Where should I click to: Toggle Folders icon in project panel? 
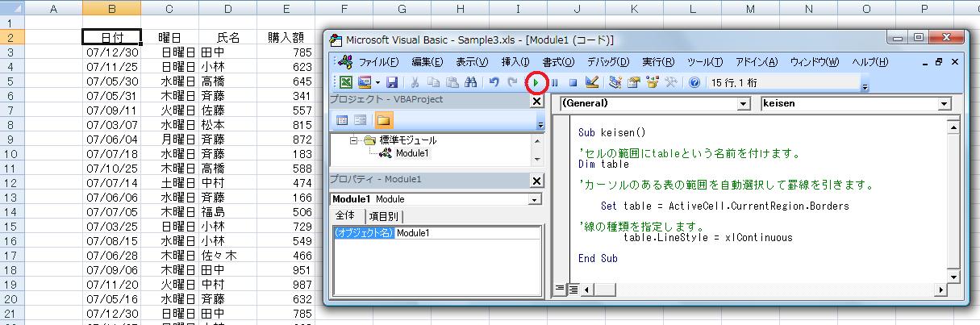(x=383, y=120)
